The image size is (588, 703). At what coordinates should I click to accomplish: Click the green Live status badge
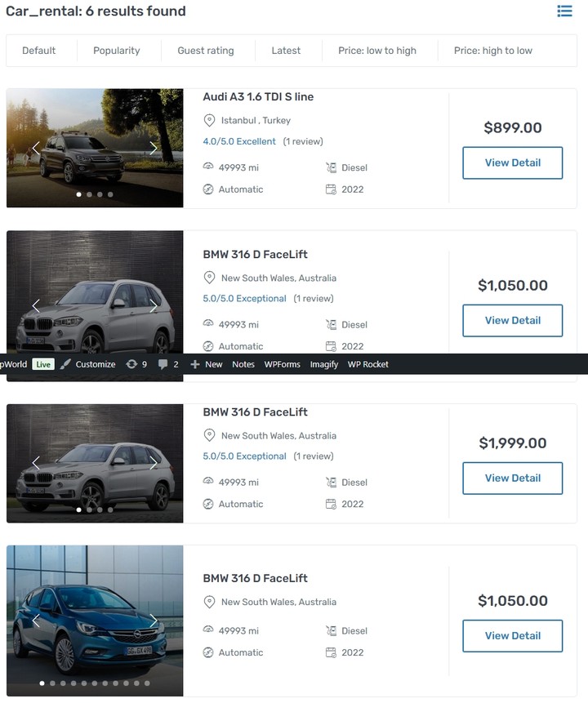[43, 364]
